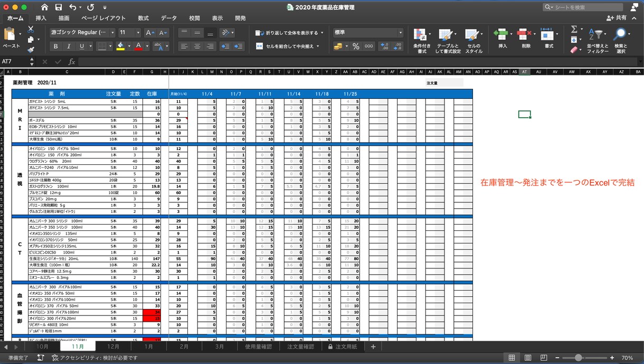Open the number format dropdown (標準)
Image resolution: width=644 pixels, height=364 pixels.
tap(400, 33)
